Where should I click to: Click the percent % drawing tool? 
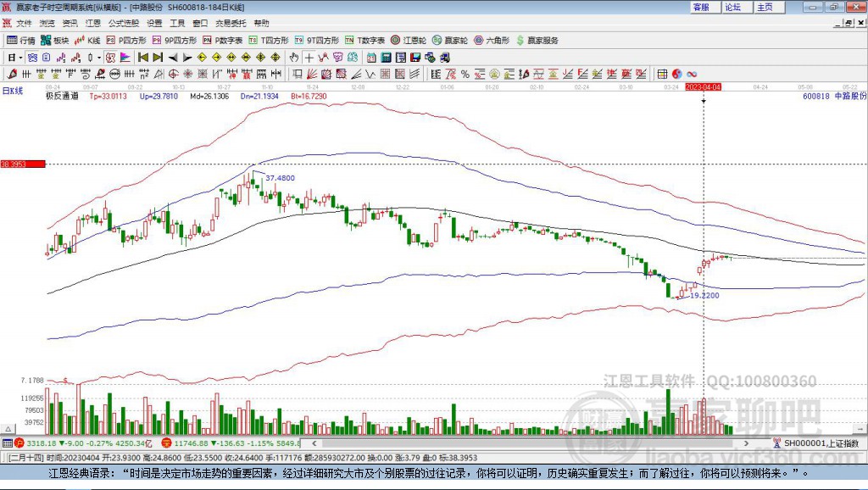coord(465,75)
